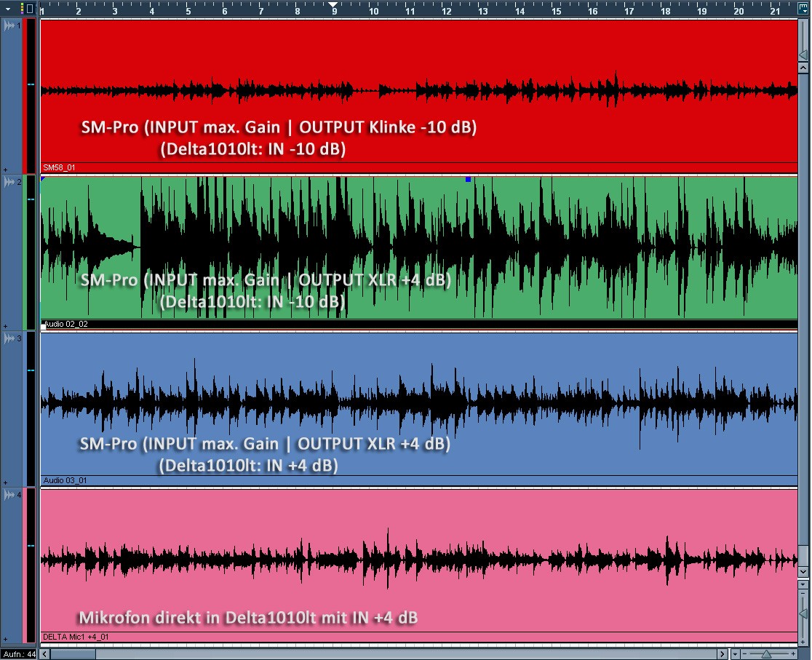812x660 pixels.
Task: Expand track 3 with its plus button
Action: 5,483
